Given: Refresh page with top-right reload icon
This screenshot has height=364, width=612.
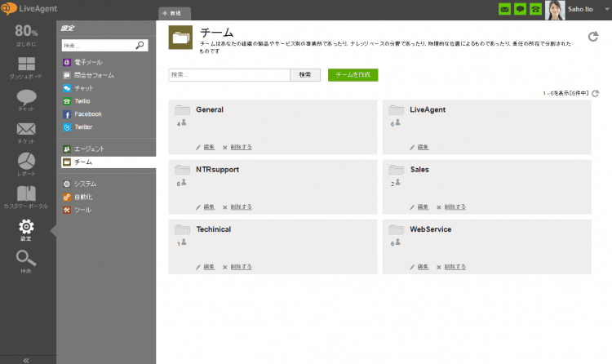Looking at the screenshot, I should point(593,37).
